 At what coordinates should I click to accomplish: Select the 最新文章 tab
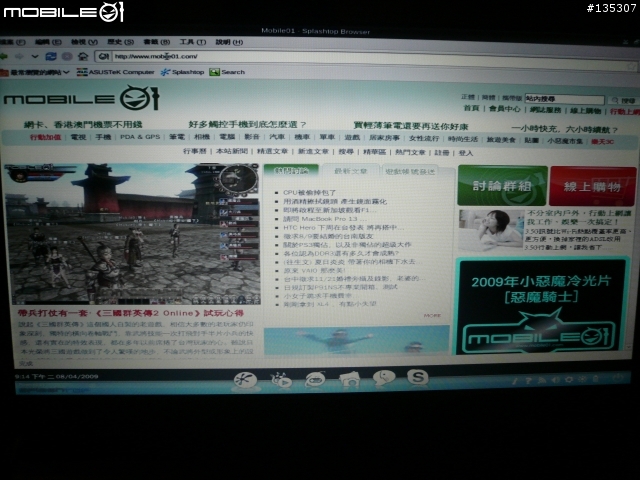pos(351,171)
